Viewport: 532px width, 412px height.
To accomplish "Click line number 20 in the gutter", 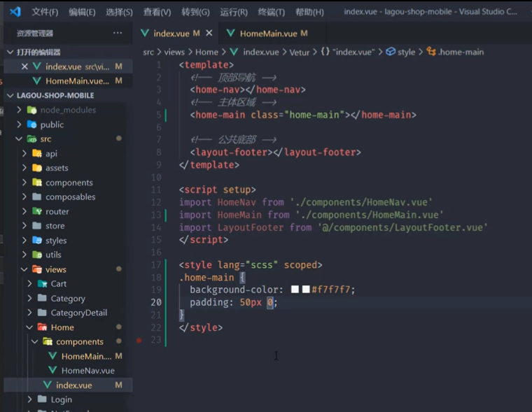I will [x=156, y=302].
